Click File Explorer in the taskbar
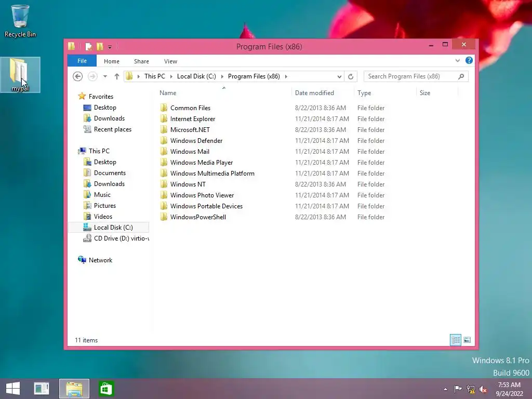Viewport: 532px width, 399px height. (74, 389)
